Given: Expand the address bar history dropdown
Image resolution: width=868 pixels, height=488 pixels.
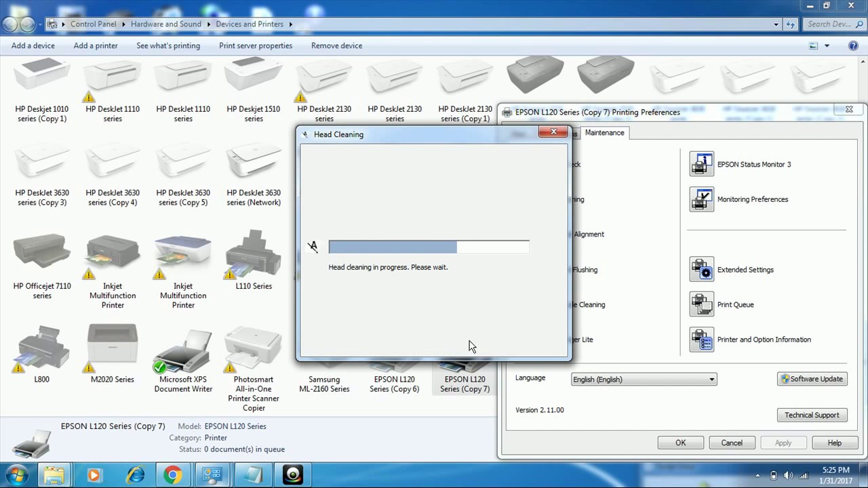Looking at the screenshot, I should coord(776,24).
